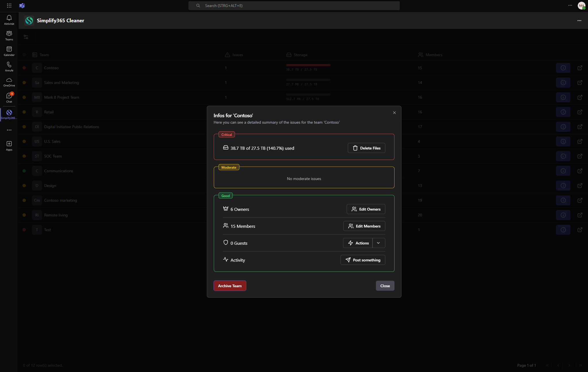Sort by the Issues column header
588x372 pixels.
coord(234,55)
